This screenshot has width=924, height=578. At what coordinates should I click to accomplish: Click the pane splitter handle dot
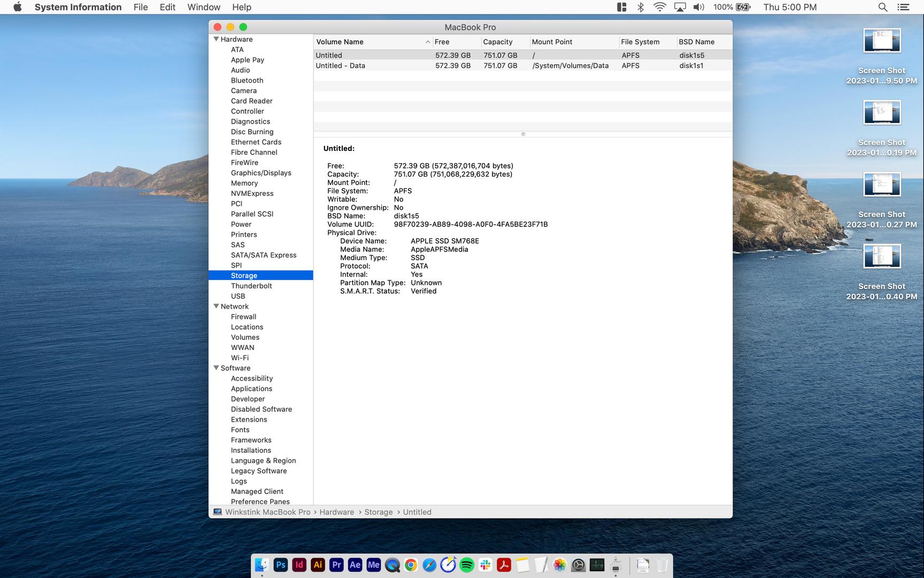[x=523, y=134]
